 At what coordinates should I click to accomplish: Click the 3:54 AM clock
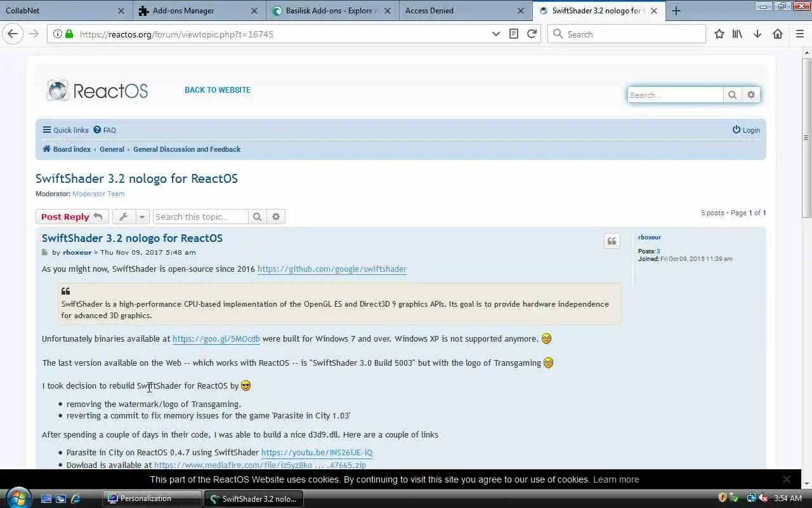[x=787, y=498]
